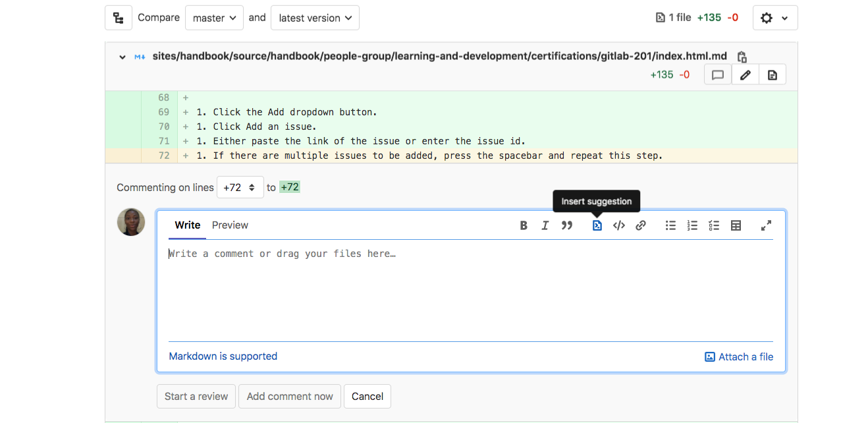Click the Bold text formatting icon

tap(524, 225)
